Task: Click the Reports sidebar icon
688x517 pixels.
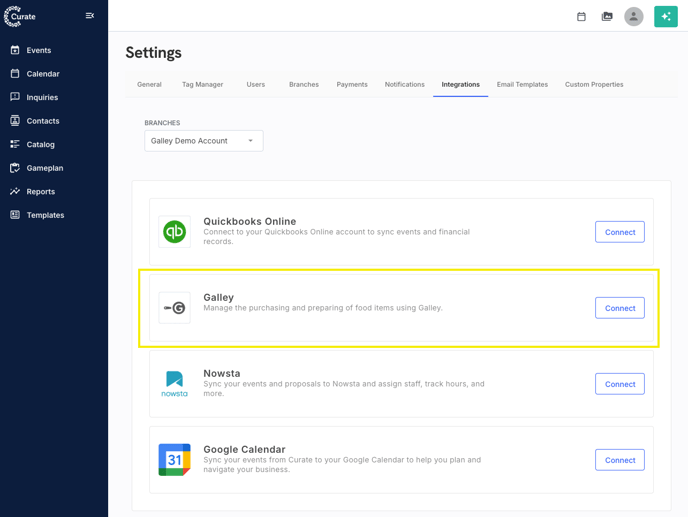Action: (x=15, y=191)
